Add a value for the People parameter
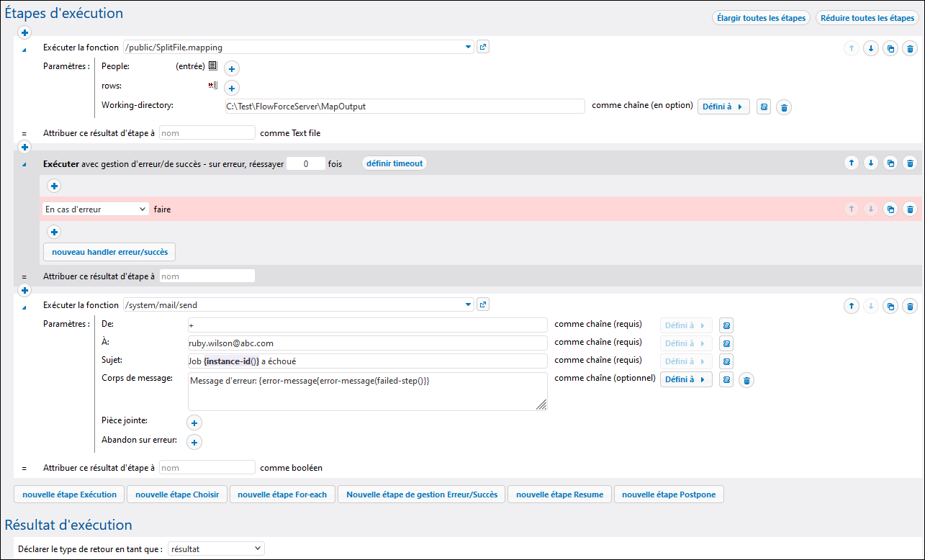This screenshot has width=925, height=560. (x=232, y=69)
